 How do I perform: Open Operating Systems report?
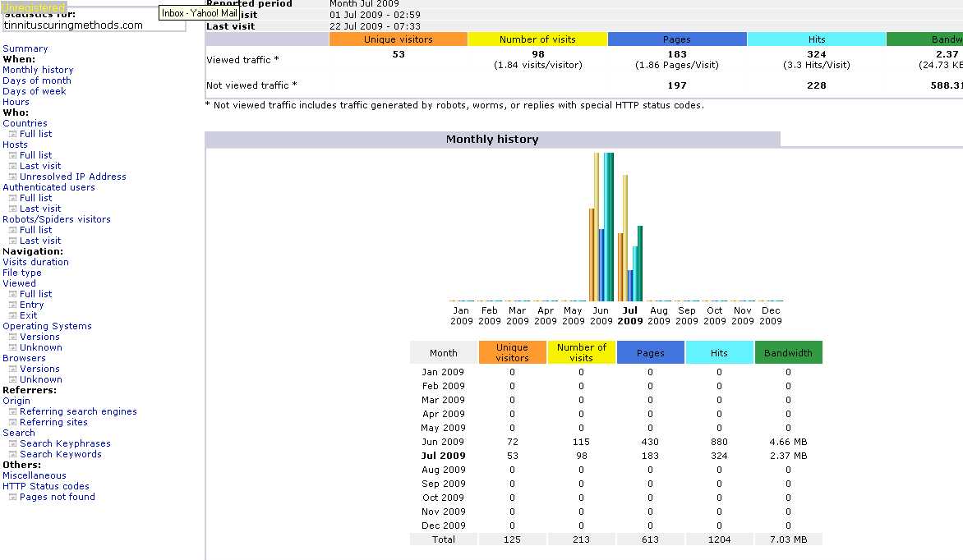48,326
